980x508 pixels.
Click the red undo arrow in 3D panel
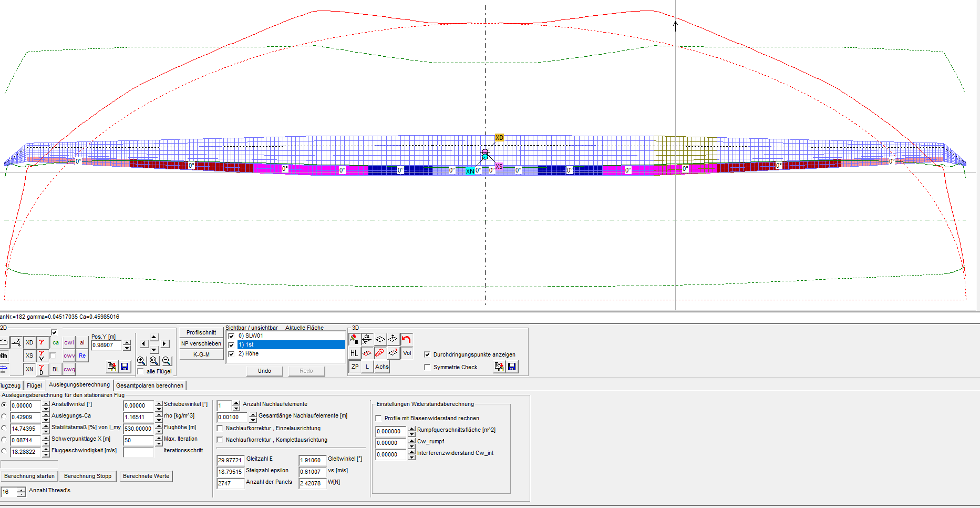click(x=406, y=339)
